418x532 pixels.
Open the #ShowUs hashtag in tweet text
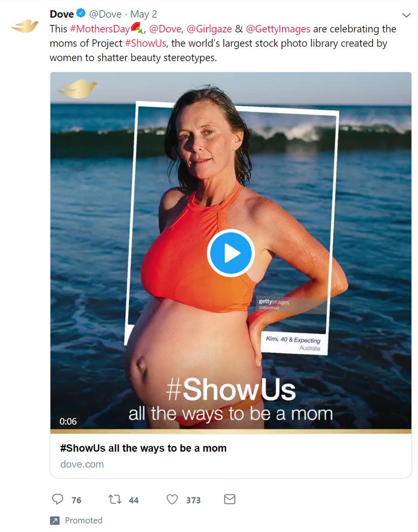[143, 43]
